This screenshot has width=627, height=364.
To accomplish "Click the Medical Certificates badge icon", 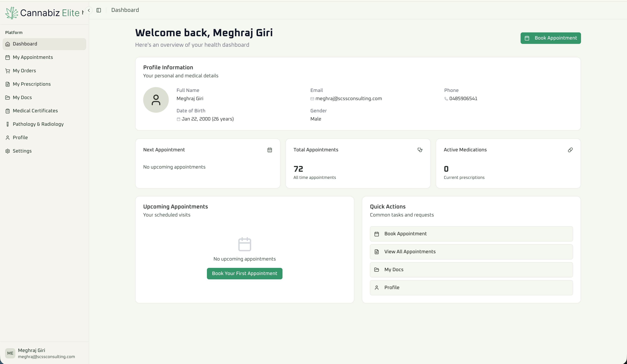I will [8, 111].
